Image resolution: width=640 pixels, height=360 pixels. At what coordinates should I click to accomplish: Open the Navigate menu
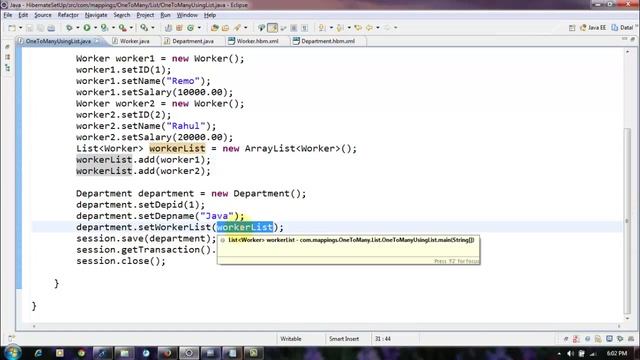pyautogui.click(x=96, y=15)
